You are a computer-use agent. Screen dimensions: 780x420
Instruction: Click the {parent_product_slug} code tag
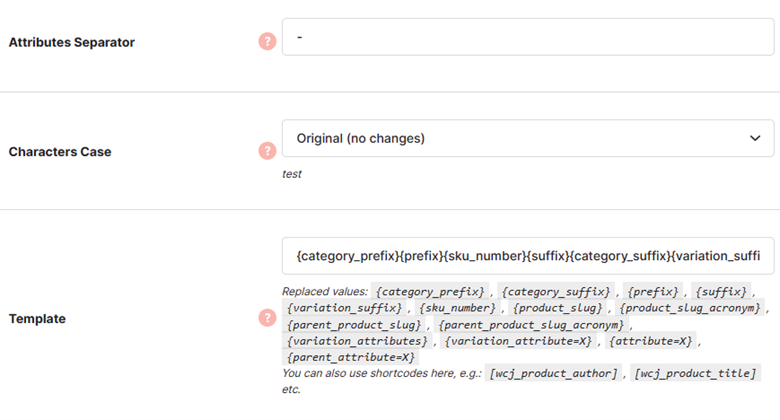pos(354,325)
